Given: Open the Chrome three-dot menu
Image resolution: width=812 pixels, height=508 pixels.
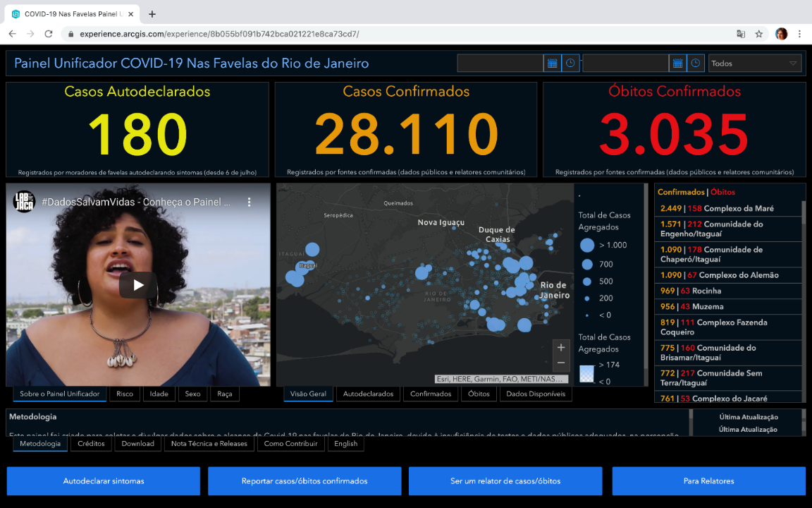Looking at the screenshot, I should pyautogui.click(x=799, y=34).
